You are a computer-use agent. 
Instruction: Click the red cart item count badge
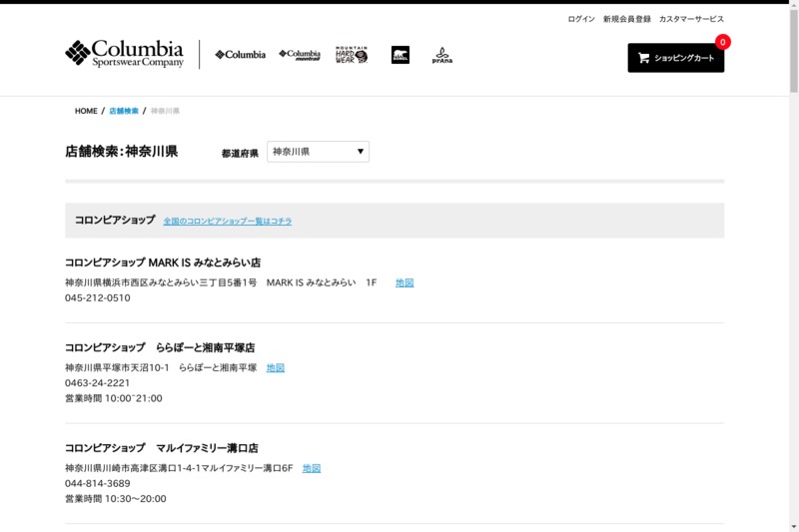[722, 42]
